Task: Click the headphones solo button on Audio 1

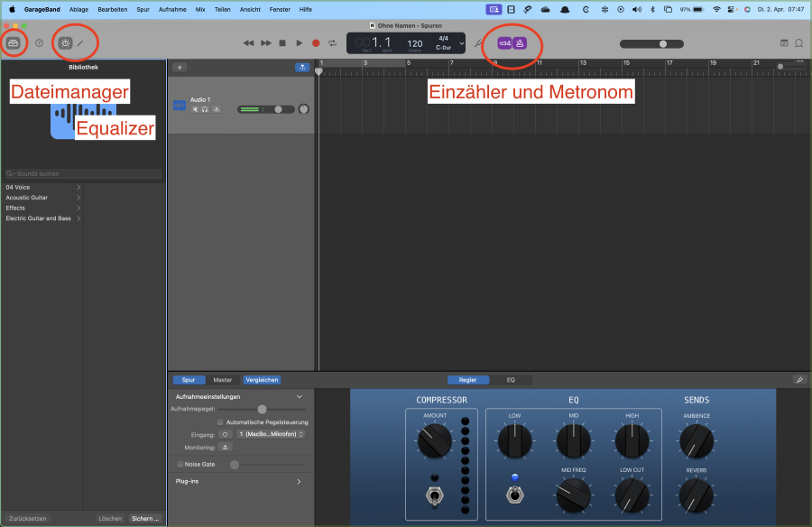Action: [x=206, y=109]
